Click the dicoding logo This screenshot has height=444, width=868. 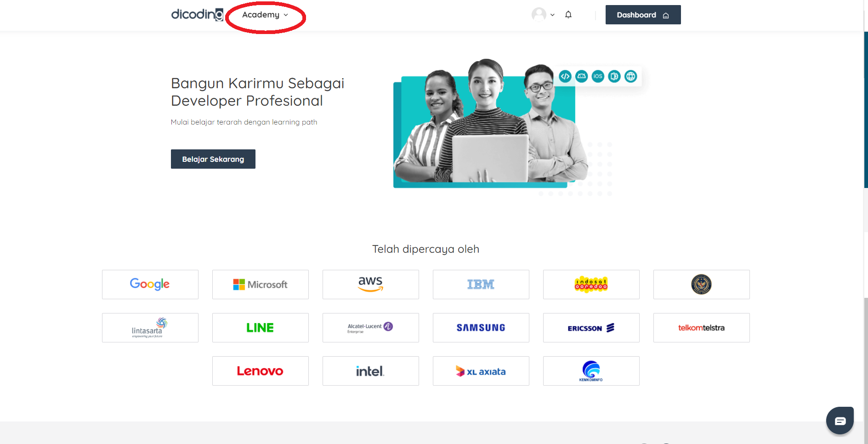pos(197,14)
